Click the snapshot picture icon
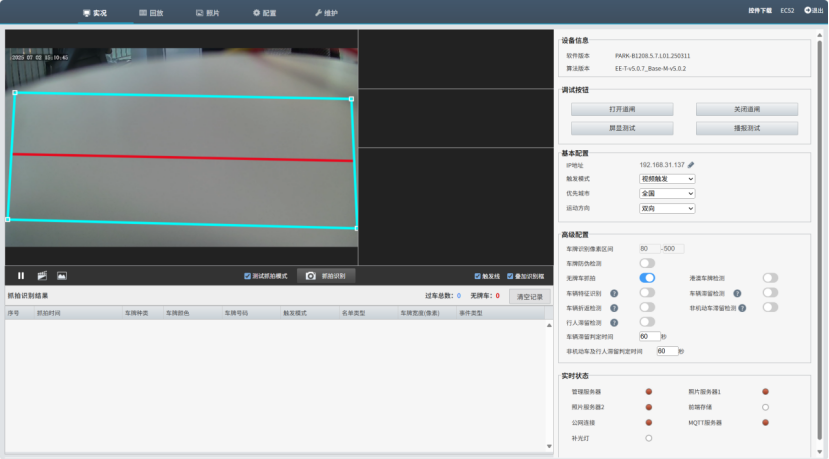Screen dimensions: 829x459 click(x=62, y=276)
